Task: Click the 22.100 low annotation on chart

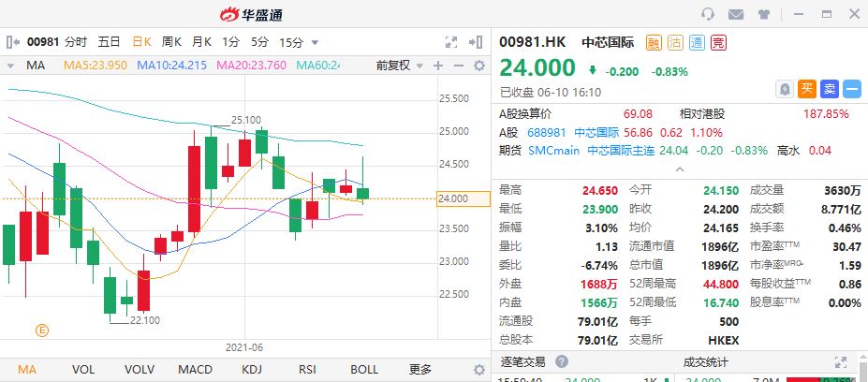Action: (145, 320)
